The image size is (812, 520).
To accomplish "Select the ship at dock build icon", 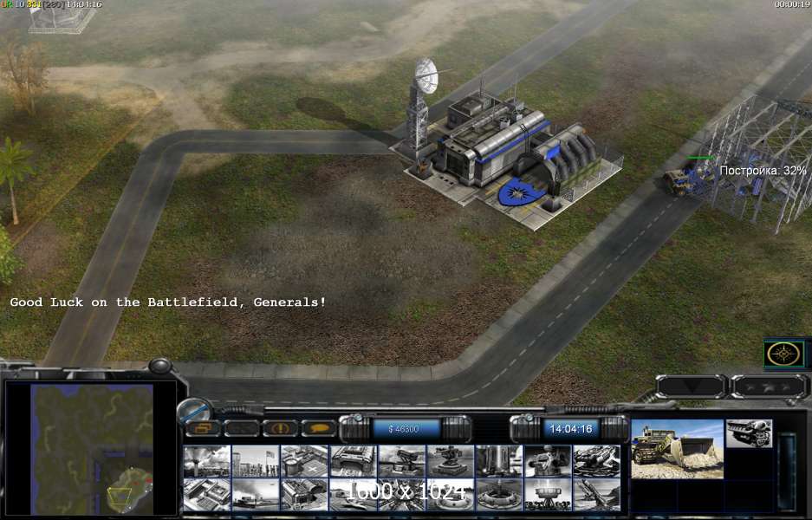I will tap(256, 495).
